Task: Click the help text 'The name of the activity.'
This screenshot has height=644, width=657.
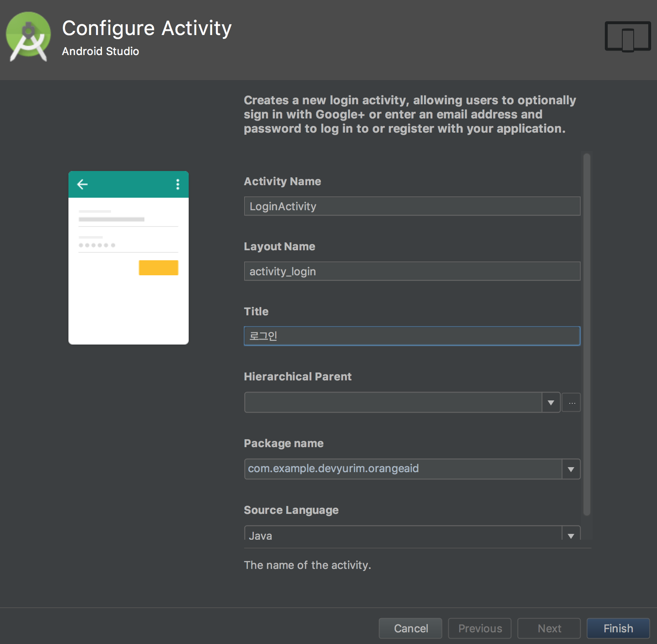Action: (x=308, y=565)
